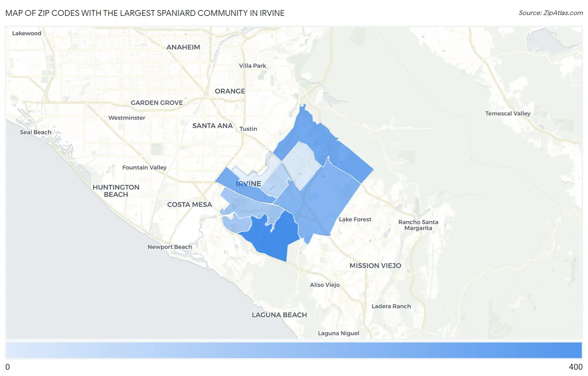Click the ANAHEIM map label
This screenshot has height=376, width=588.
(183, 47)
